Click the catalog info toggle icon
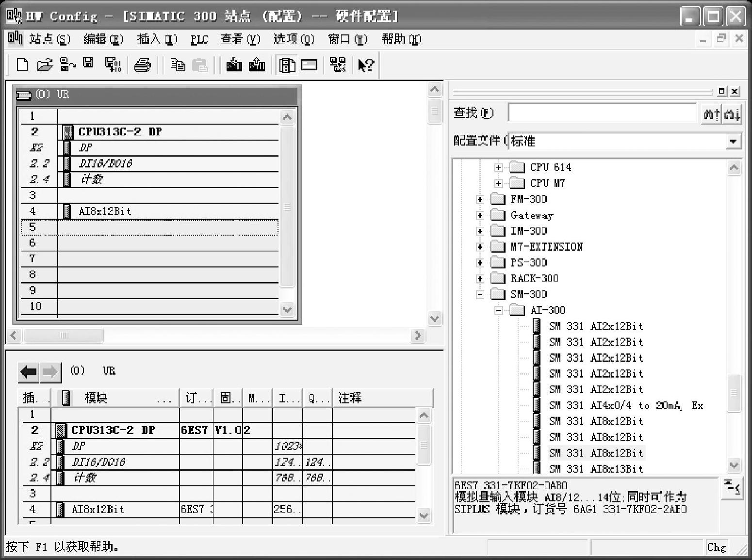The height and width of the screenshot is (560, 752). [732, 487]
